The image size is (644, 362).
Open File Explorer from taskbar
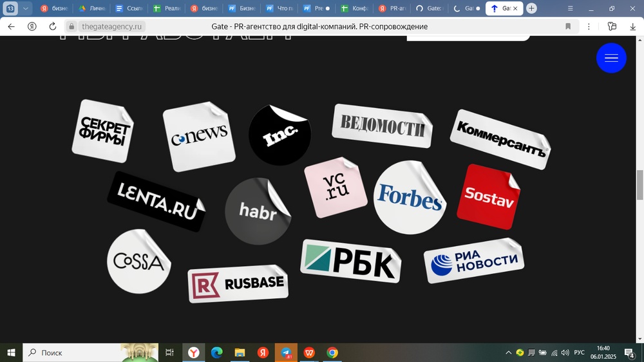(240, 352)
